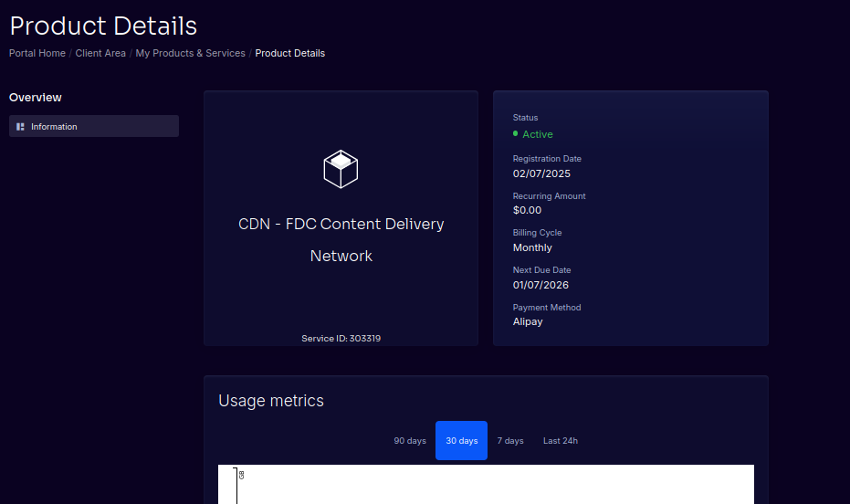The width and height of the screenshot is (850, 504).
Task: Click the Service ID: 303319 text
Action: pyautogui.click(x=341, y=338)
